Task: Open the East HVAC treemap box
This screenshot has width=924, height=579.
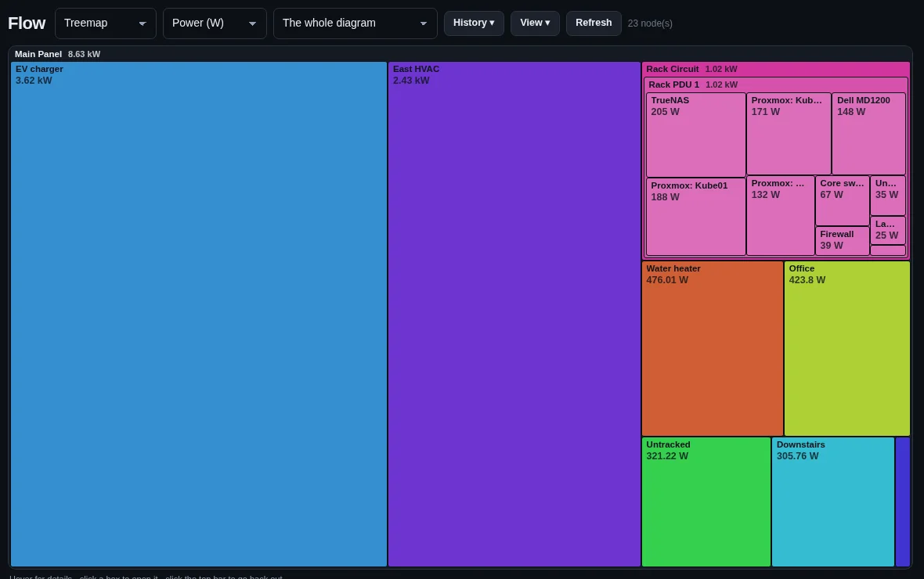Action: pos(514,314)
